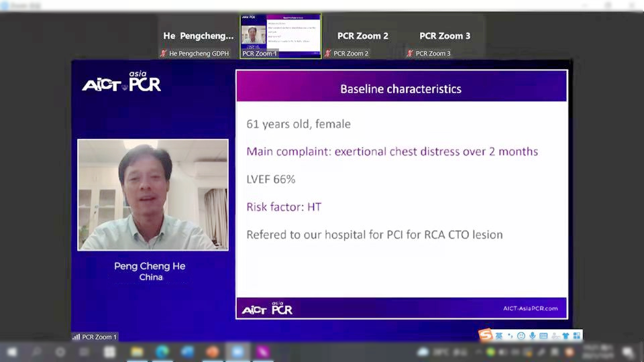Open Windows Start menu
Viewport: 644px width, 362px height.
[x=11, y=351]
